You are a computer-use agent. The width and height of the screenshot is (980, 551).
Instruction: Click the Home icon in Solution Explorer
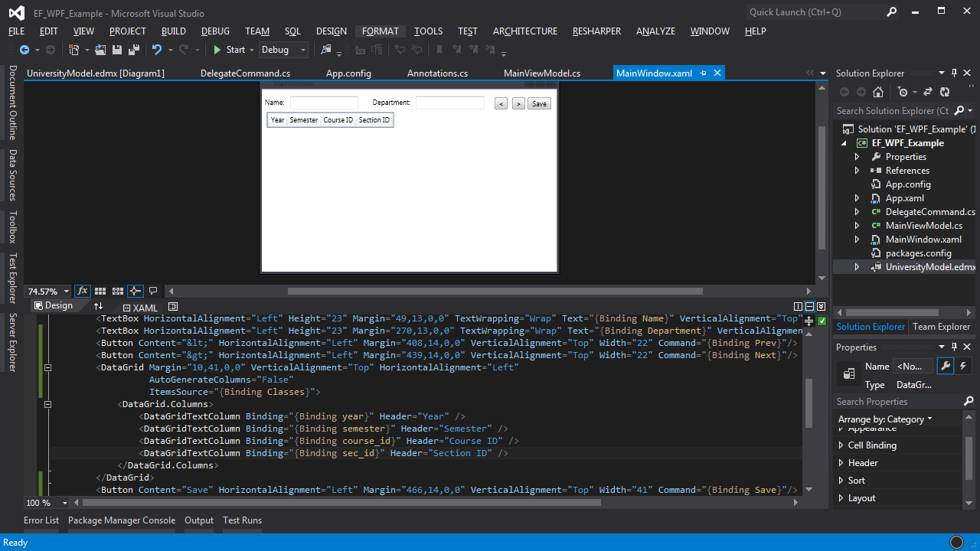pos(878,92)
